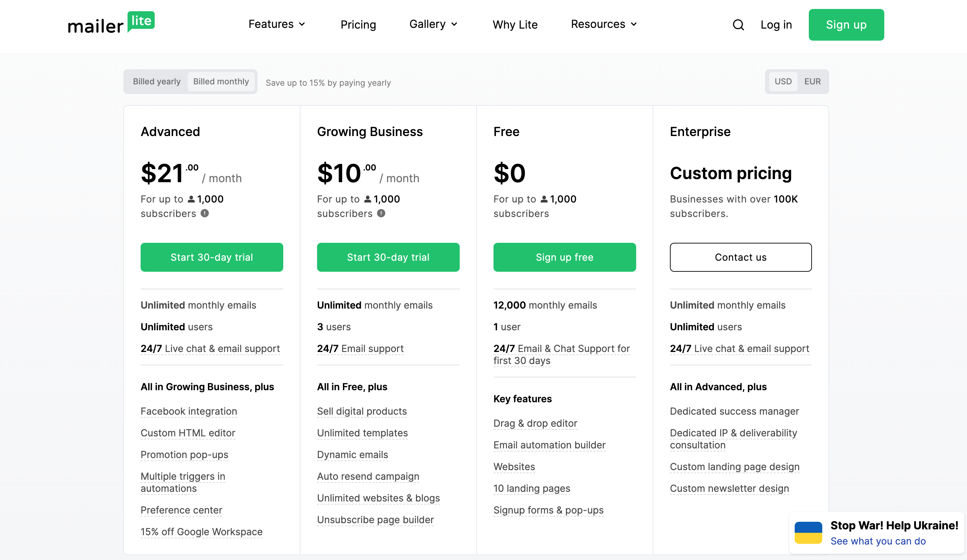The width and height of the screenshot is (967, 560).
Task: Select USD currency
Action: [783, 81]
